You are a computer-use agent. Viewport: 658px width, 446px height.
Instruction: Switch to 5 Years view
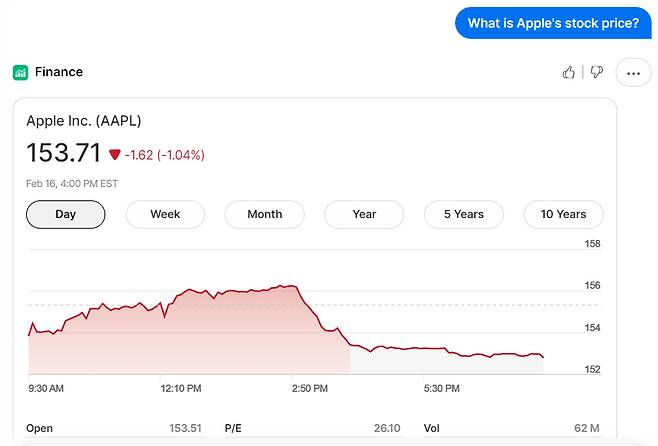point(464,214)
